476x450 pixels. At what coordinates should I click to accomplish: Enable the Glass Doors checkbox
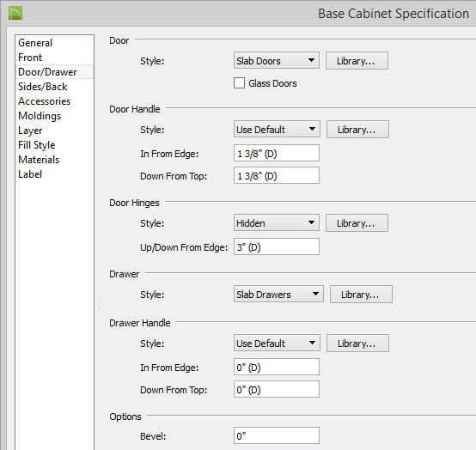[239, 82]
